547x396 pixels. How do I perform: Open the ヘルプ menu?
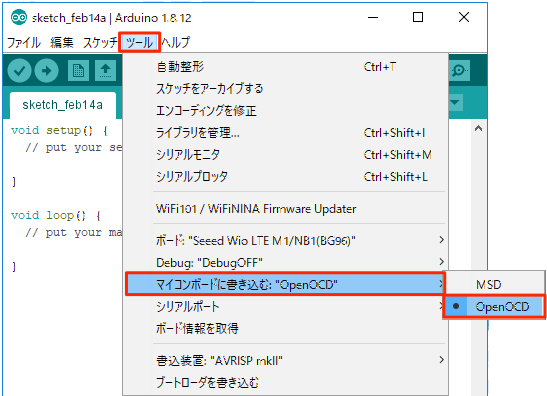175,43
